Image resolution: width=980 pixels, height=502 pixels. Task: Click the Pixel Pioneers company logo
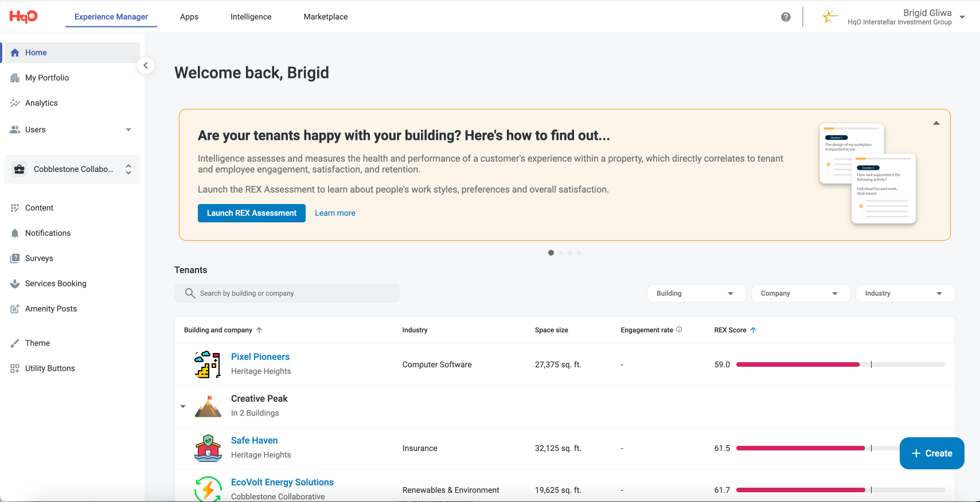[x=208, y=364]
